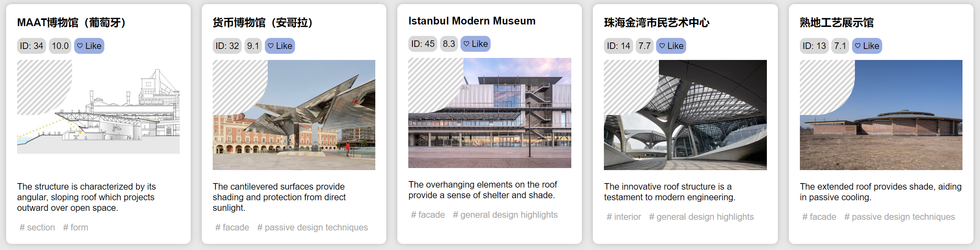Viewport: 980px width, 250px height.
Task: Like the MAAT博物馆 card
Action: point(89,46)
